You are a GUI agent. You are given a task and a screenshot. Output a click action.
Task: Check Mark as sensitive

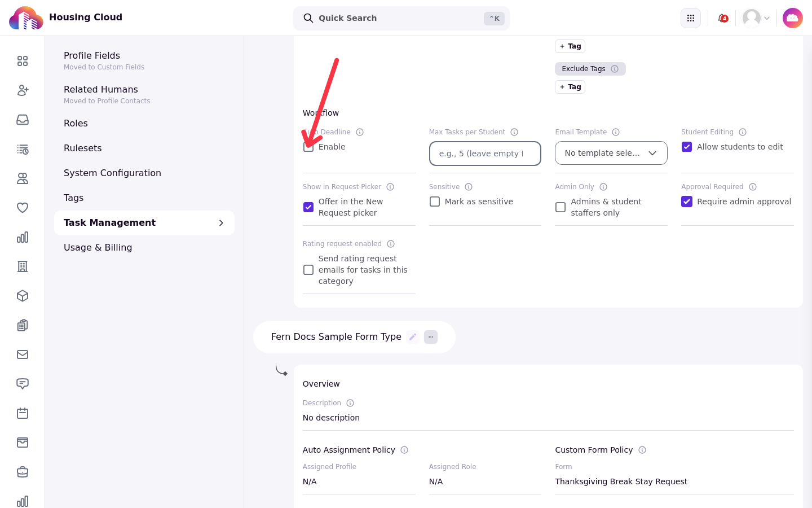click(x=435, y=202)
